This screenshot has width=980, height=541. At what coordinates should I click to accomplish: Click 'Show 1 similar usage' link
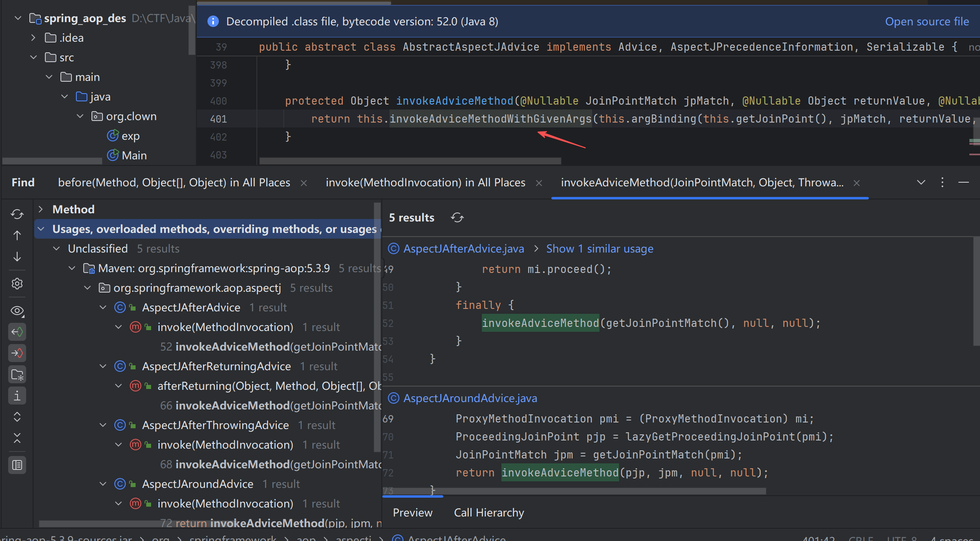point(599,248)
